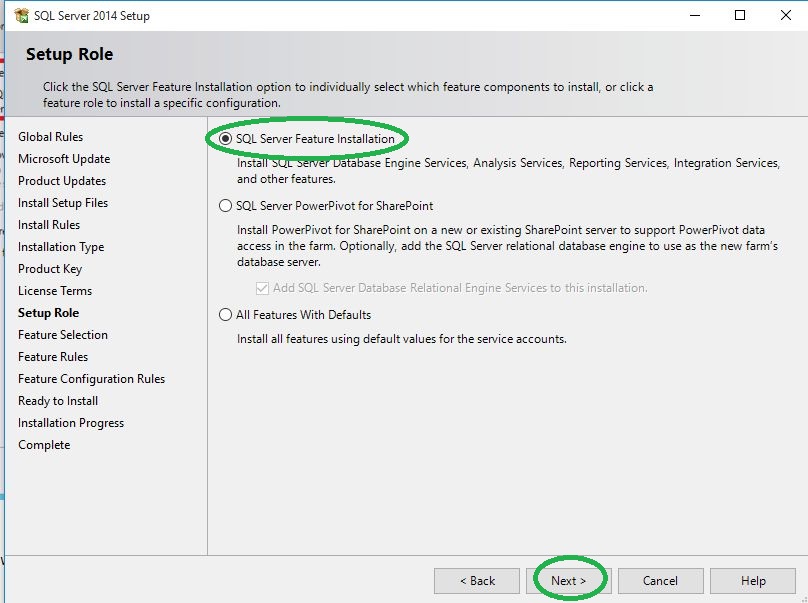The width and height of the screenshot is (808, 603).
Task: Click 'Install all features using default values' description
Action: click(401, 339)
